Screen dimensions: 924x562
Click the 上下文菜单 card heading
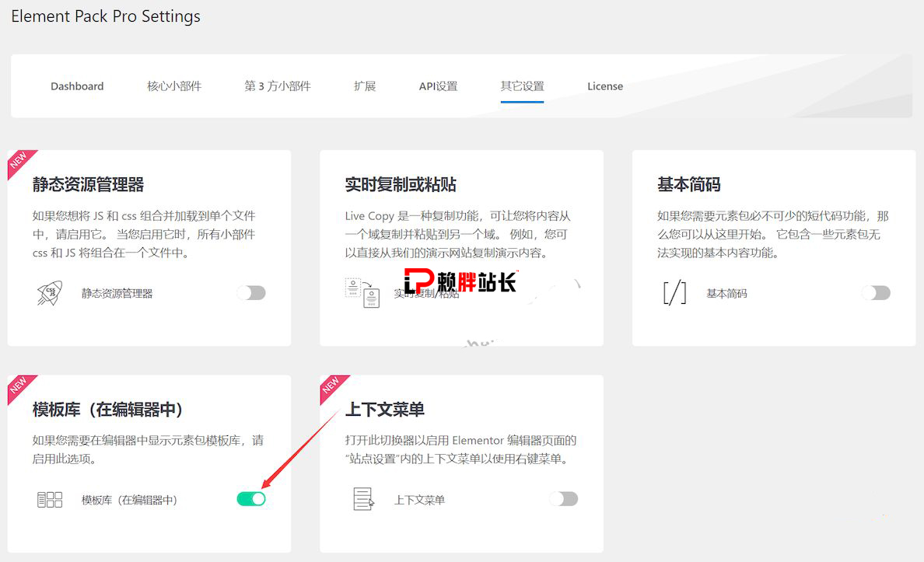tap(385, 410)
